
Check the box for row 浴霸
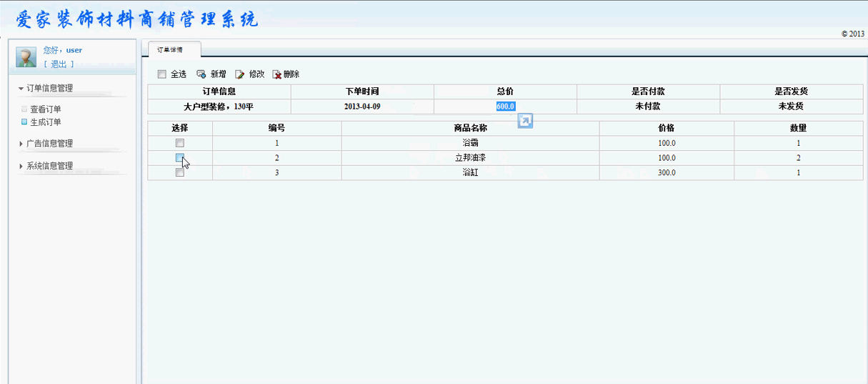[x=180, y=143]
